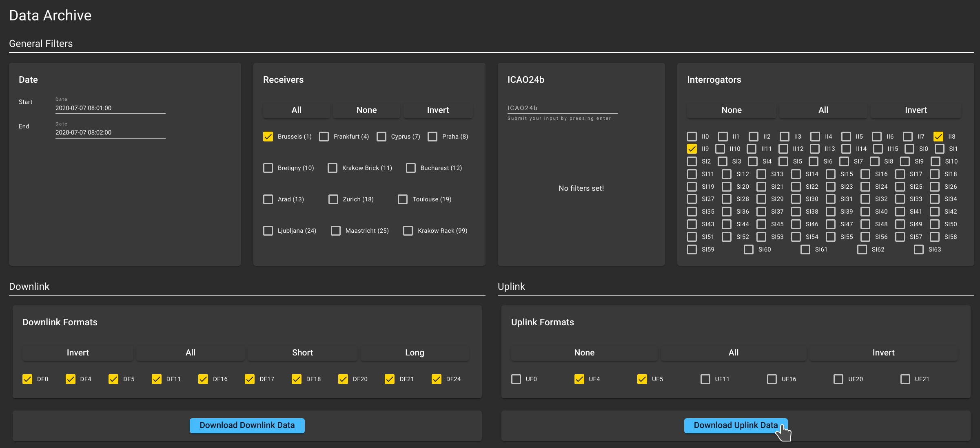Select all Uplink Formats
This screenshot has width=980, height=448.
tap(734, 353)
